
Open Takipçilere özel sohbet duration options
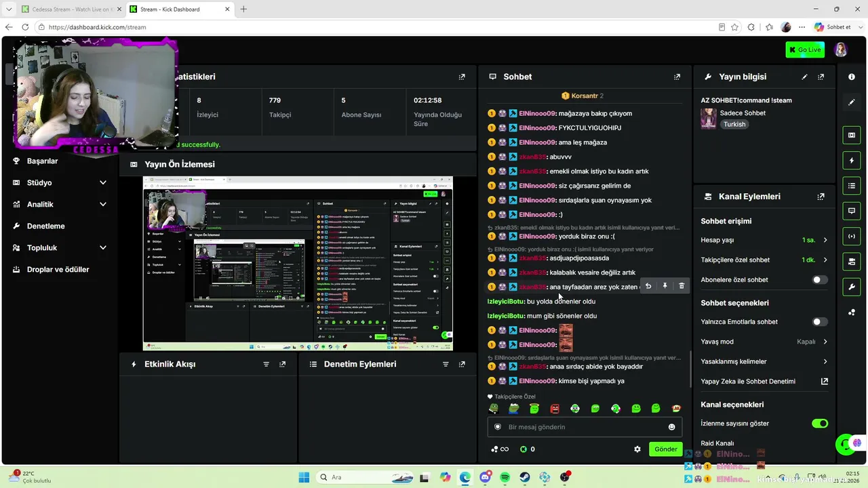(x=764, y=260)
